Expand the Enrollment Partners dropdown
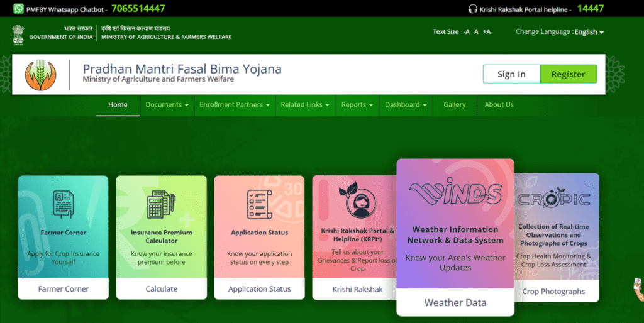Image resolution: width=644 pixels, height=323 pixels. click(235, 105)
